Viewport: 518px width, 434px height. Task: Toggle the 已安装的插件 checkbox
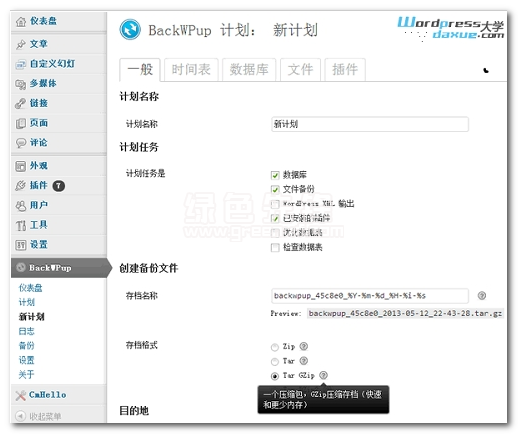(x=275, y=218)
